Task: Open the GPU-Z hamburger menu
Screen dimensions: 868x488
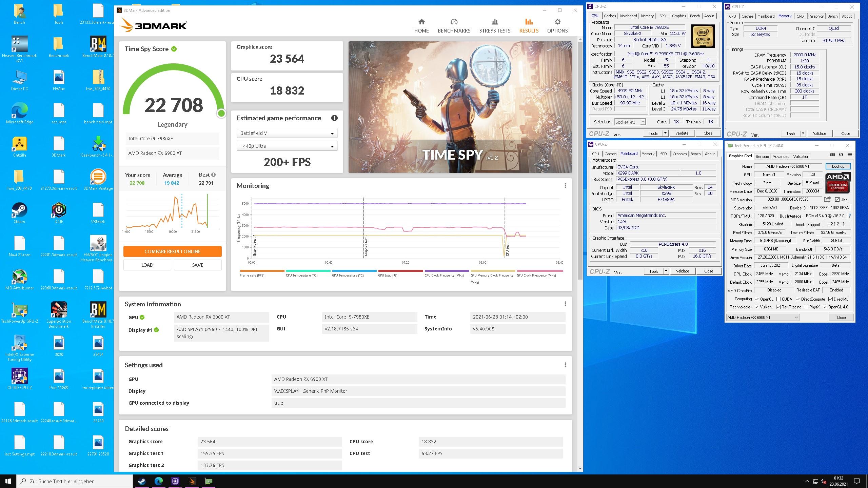Action: (850, 155)
